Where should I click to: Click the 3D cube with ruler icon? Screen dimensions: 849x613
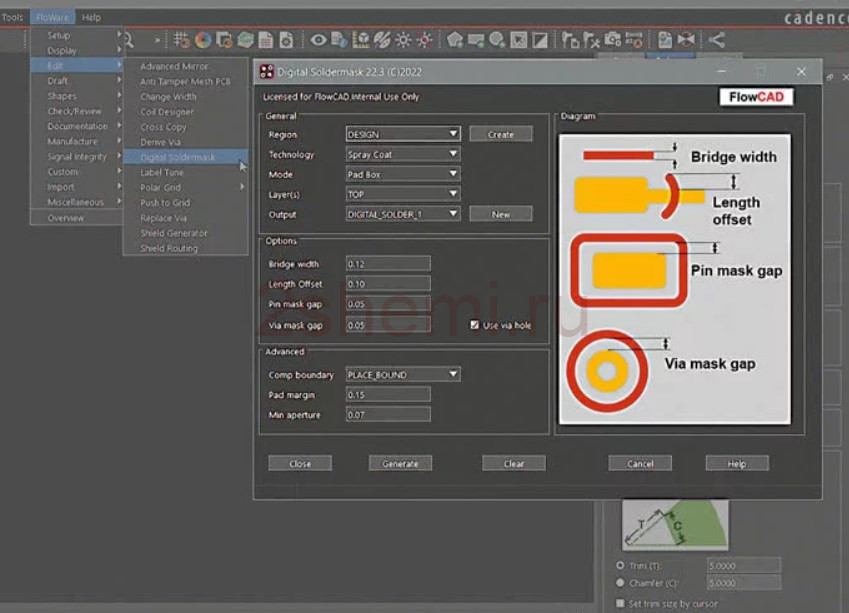361,40
